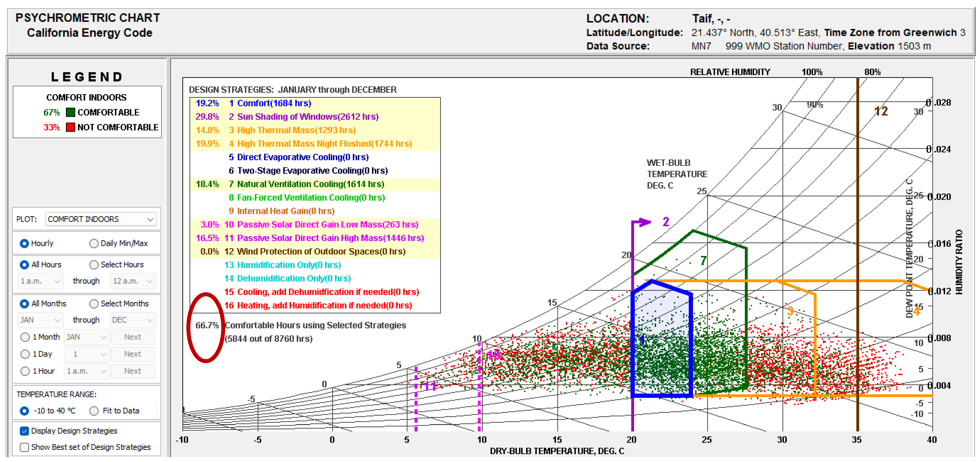Open the start month JAN dropdown
This screenshot has height=462, width=980.
[40, 320]
